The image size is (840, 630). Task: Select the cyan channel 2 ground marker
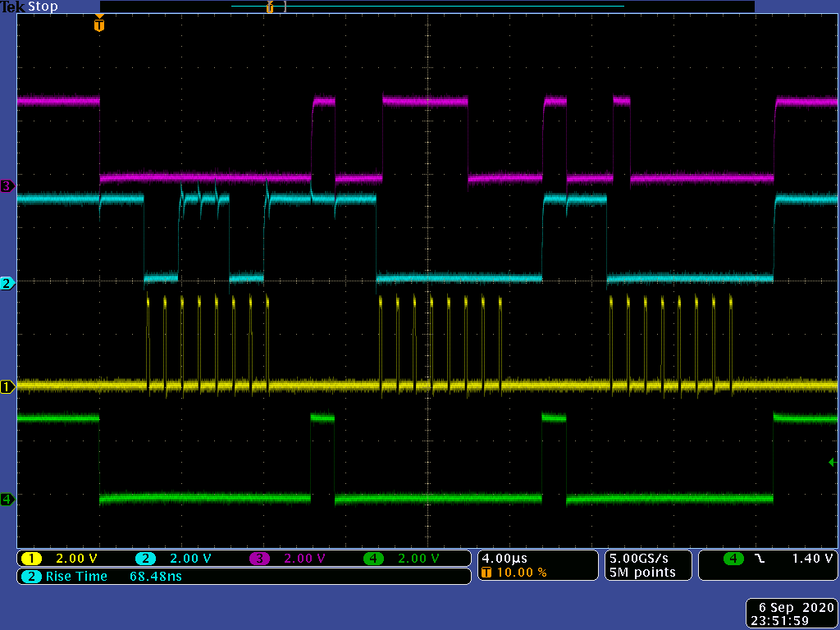point(7,283)
